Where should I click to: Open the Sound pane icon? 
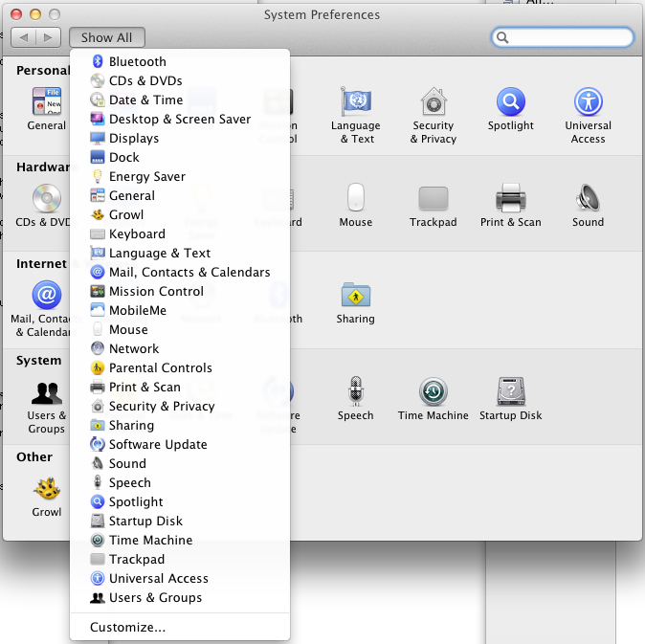(x=588, y=199)
